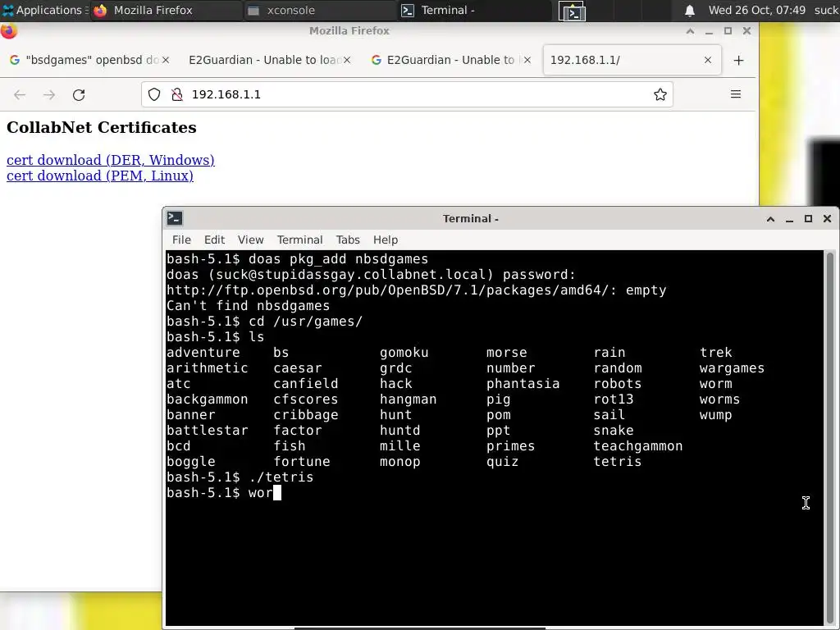Image resolution: width=840 pixels, height=630 pixels.
Task: Reload the 192.168.1.1 page
Action: coord(79,95)
